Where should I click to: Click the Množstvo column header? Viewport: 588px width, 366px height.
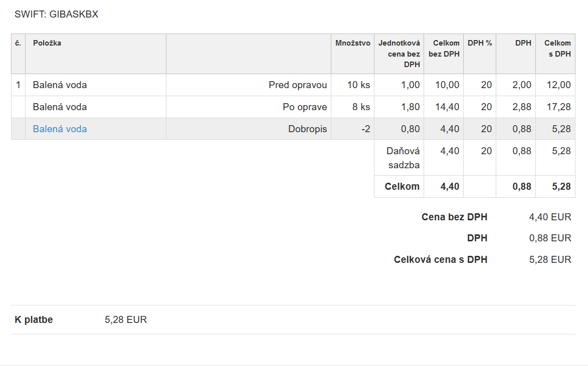point(352,43)
